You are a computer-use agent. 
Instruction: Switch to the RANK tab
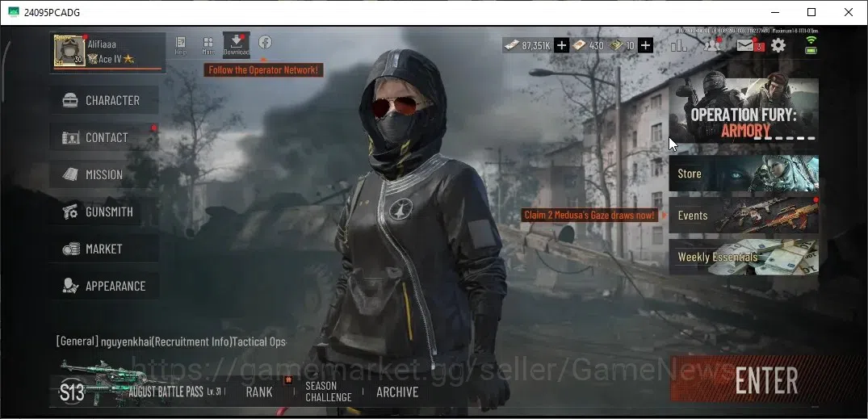click(x=259, y=392)
